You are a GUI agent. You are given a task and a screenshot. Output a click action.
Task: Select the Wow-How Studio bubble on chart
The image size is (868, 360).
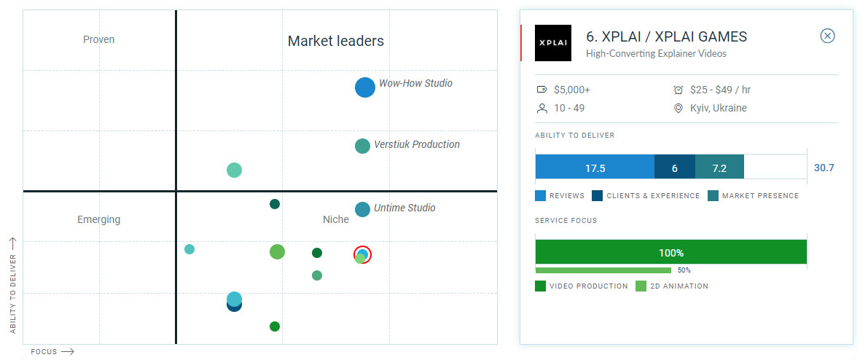pos(364,87)
